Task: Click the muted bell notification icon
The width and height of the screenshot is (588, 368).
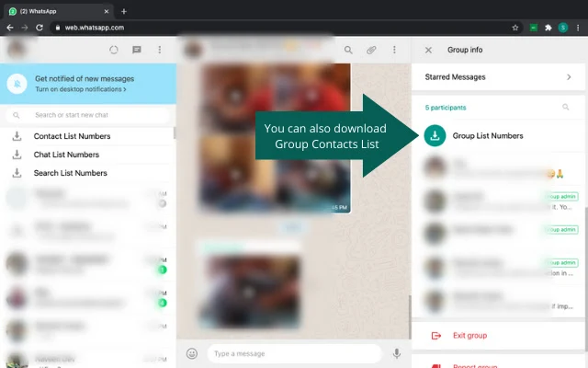Action: click(17, 84)
